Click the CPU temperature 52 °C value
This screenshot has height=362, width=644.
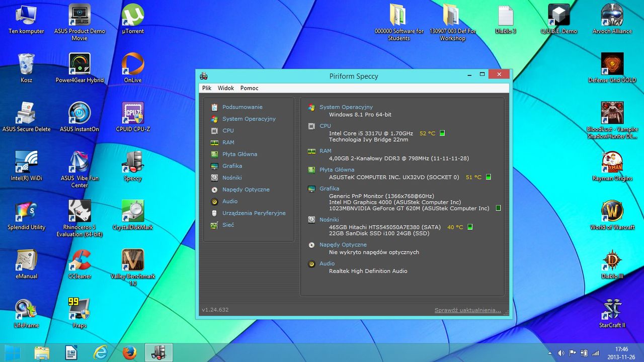pos(427,133)
